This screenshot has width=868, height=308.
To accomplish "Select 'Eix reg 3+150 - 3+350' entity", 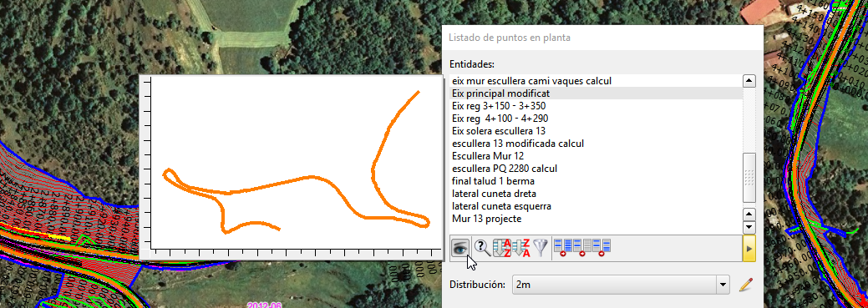I will pyautogui.click(x=596, y=106).
